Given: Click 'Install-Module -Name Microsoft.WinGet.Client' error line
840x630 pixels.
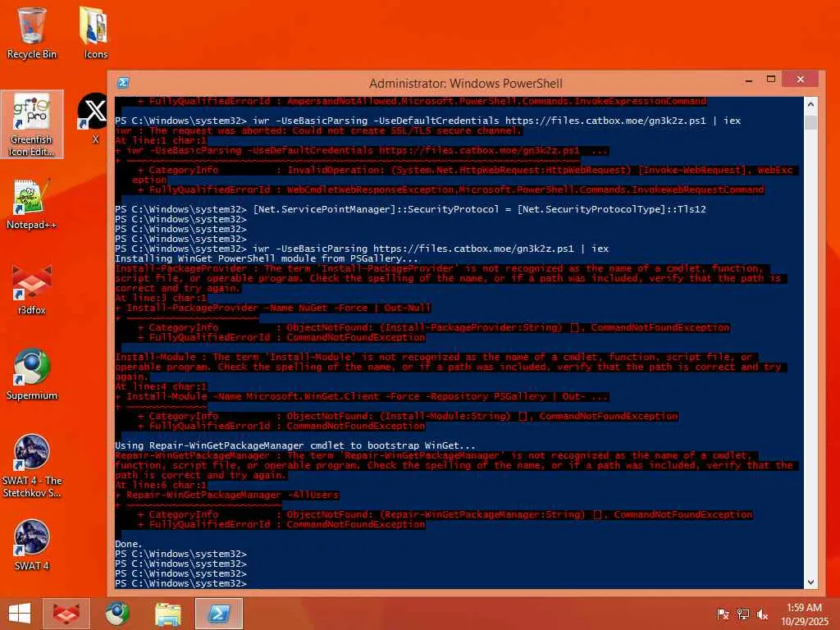Looking at the screenshot, I should pos(362,396).
